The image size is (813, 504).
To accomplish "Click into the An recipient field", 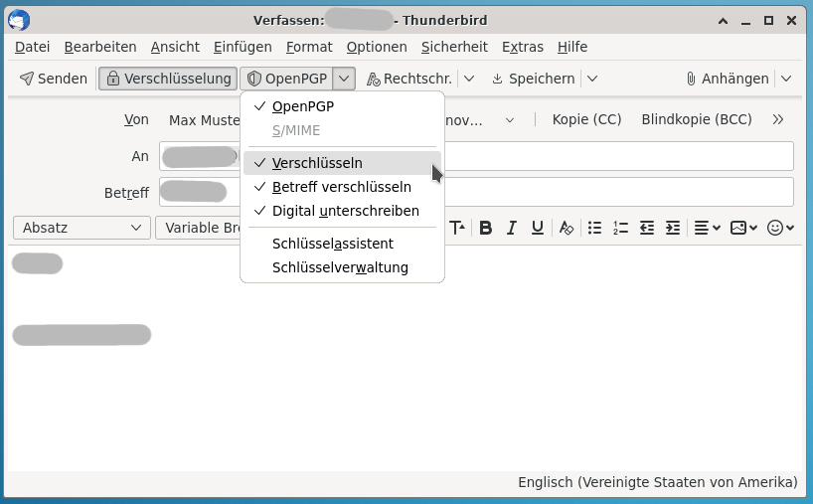I will (476, 156).
